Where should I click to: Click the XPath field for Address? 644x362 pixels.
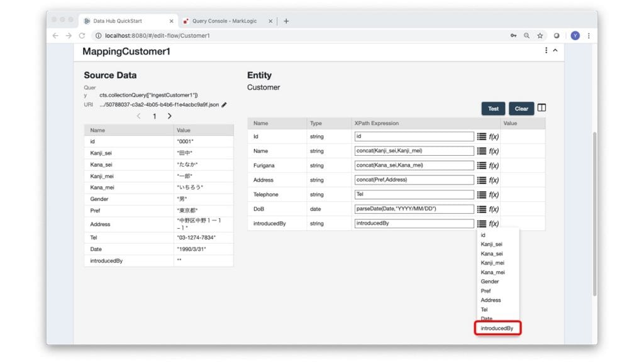(414, 180)
